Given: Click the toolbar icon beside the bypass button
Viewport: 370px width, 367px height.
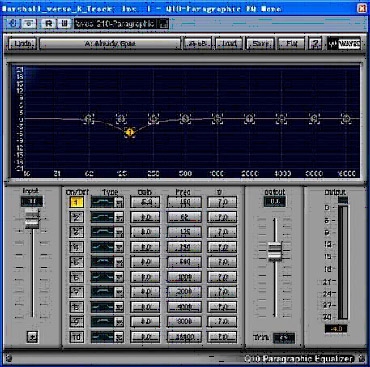Looking at the screenshot, I should coord(29,24).
